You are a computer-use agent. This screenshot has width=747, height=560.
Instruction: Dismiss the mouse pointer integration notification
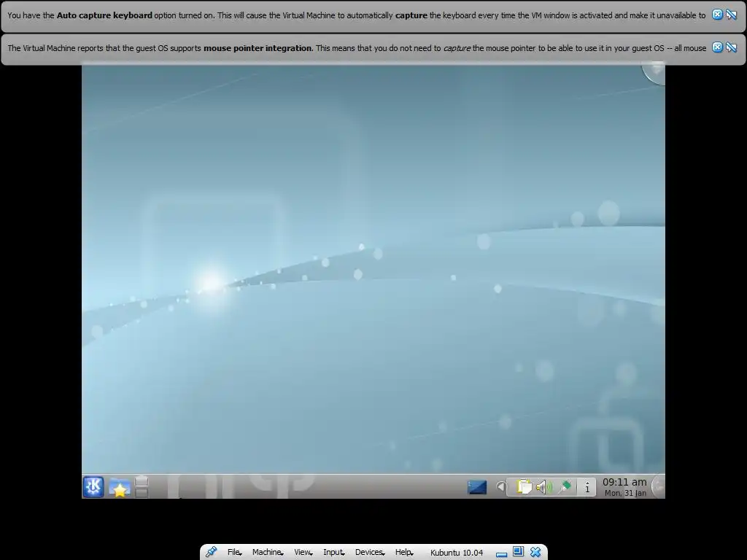point(717,47)
